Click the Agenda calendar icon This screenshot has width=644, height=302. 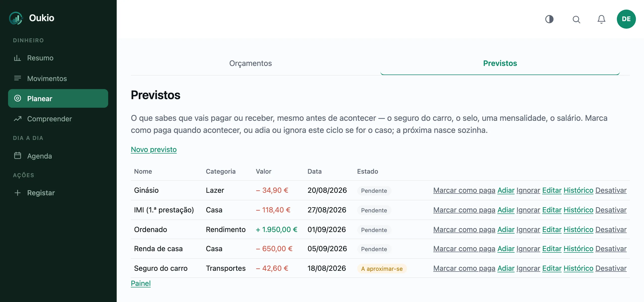tap(18, 156)
